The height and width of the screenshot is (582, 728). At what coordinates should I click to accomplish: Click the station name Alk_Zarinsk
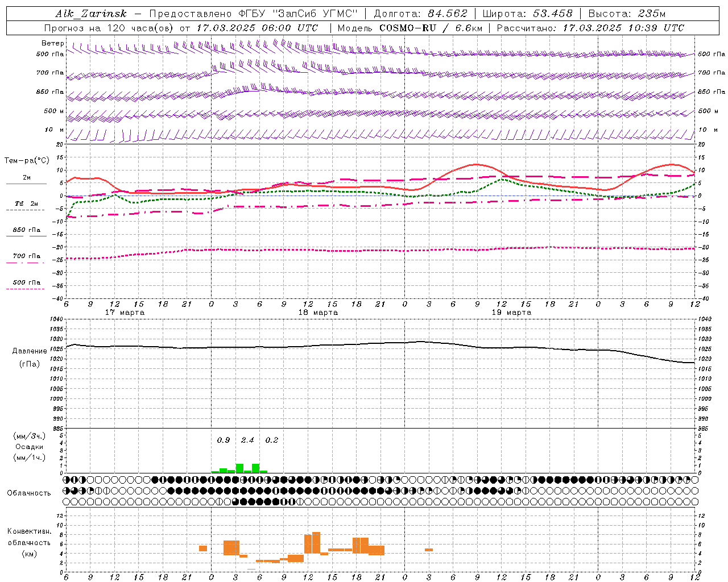tap(91, 14)
